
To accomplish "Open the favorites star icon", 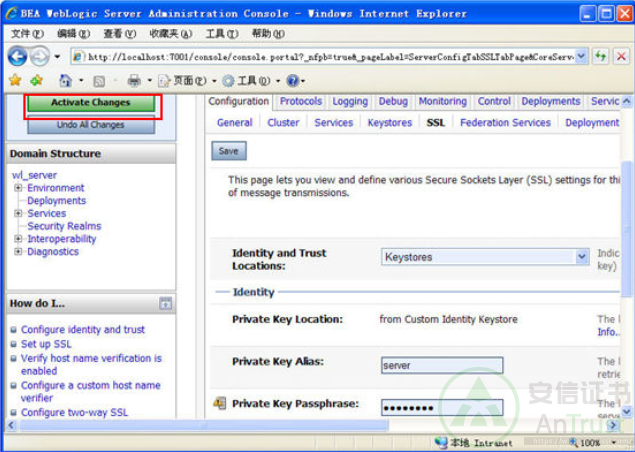I will click(15, 80).
